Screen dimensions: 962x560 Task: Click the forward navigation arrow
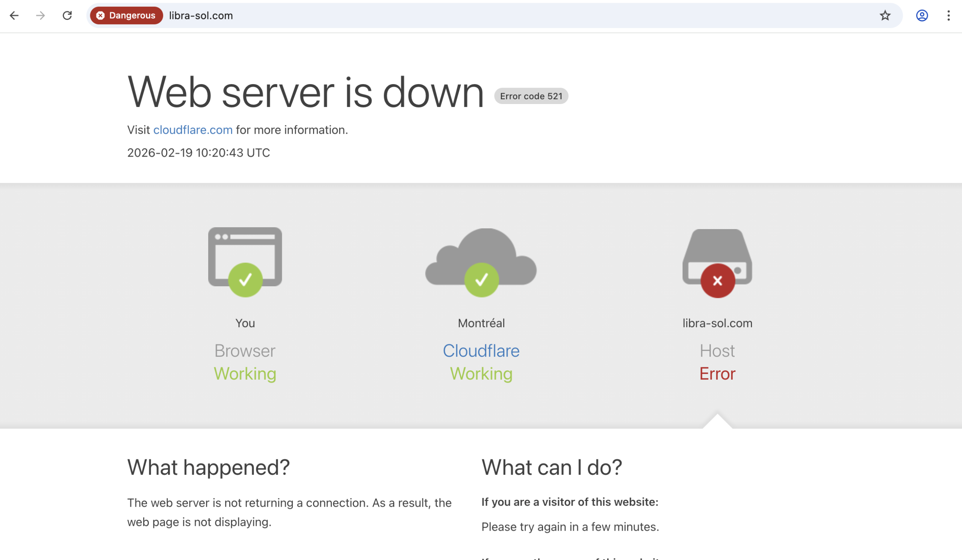coord(41,16)
